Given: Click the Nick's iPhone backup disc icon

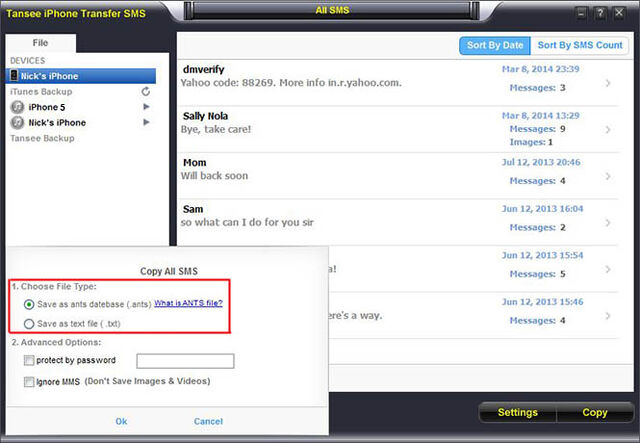Looking at the screenshot, I should coord(17,122).
